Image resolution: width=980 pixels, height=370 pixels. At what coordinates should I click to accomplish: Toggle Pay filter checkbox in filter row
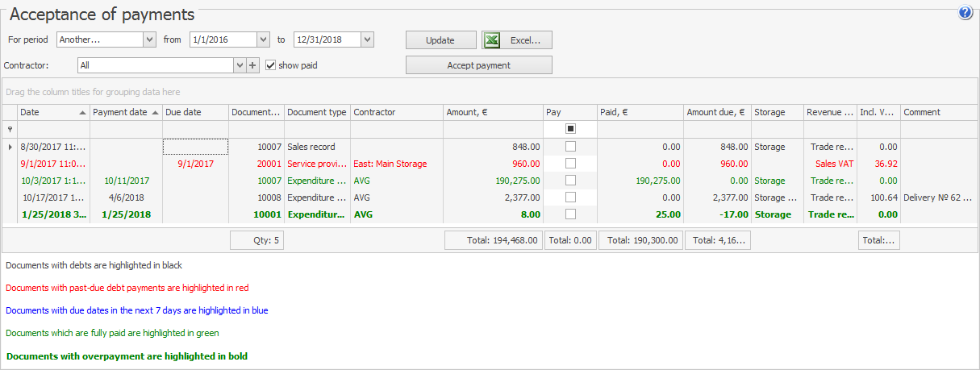point(570,129)
